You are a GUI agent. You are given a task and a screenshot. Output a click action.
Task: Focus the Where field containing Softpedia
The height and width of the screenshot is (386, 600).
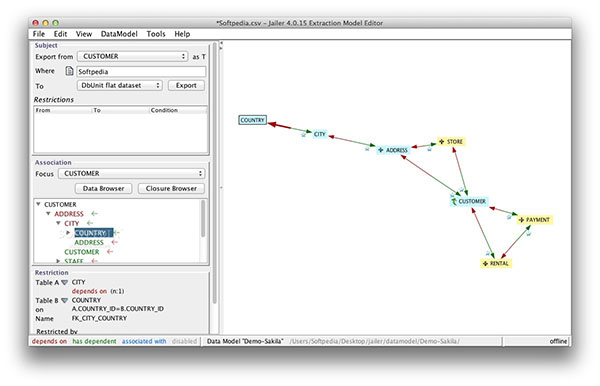pos(141,72)
